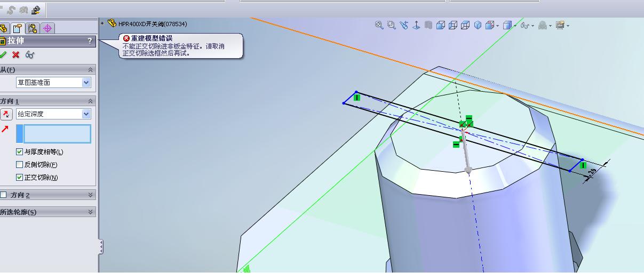Screen dimensions: 644x280
Task: Enable 反侧切除 checkbox
Action: tap(20, 165)
